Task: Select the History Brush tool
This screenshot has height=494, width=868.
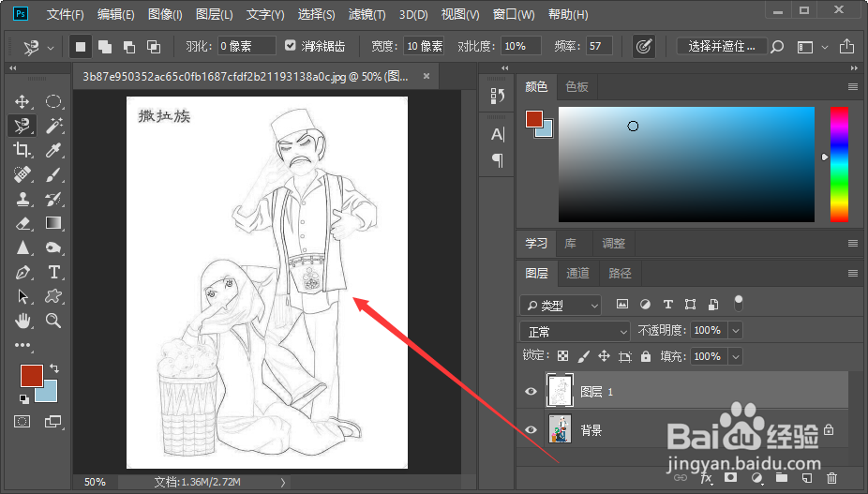Action: (x=53, y=199)
